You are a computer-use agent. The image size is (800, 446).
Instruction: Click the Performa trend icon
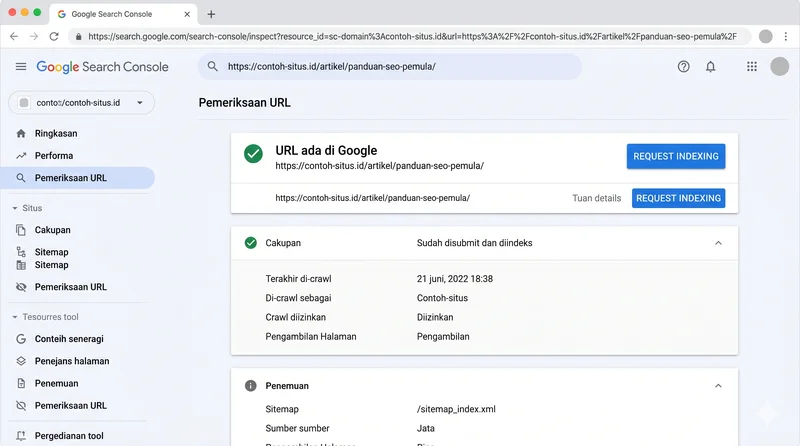point(21,156)
